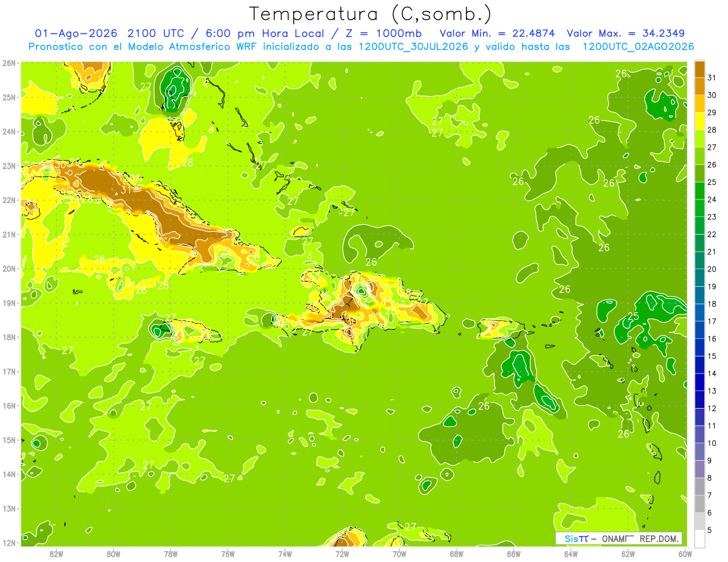This screenshot has height=562, width=728.
Task: Click the 19N latitude axis label
Action: coord(8,303)
